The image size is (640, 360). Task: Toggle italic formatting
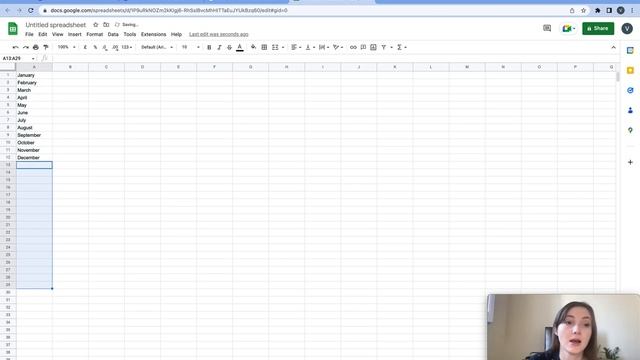coord(219,47)
